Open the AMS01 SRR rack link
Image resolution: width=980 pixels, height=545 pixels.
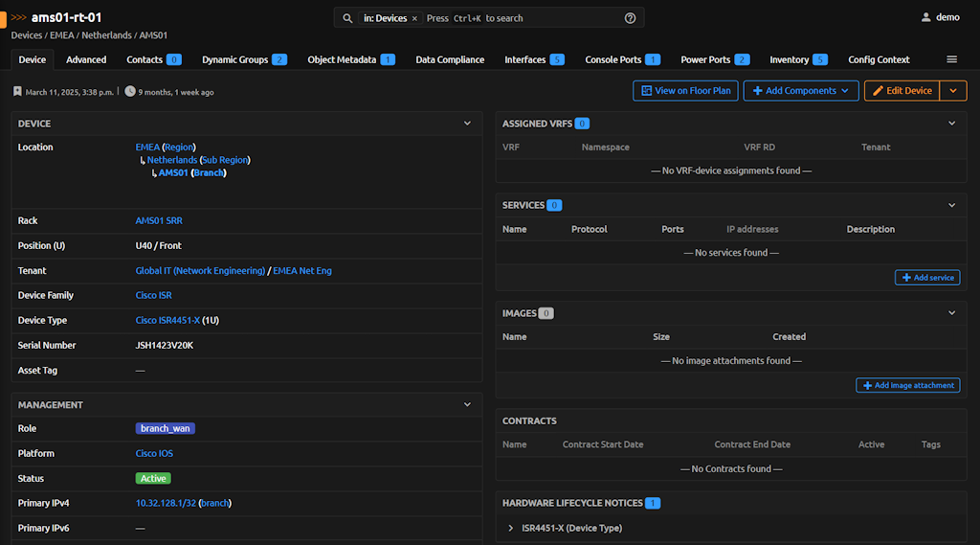(x=159, y=221)
